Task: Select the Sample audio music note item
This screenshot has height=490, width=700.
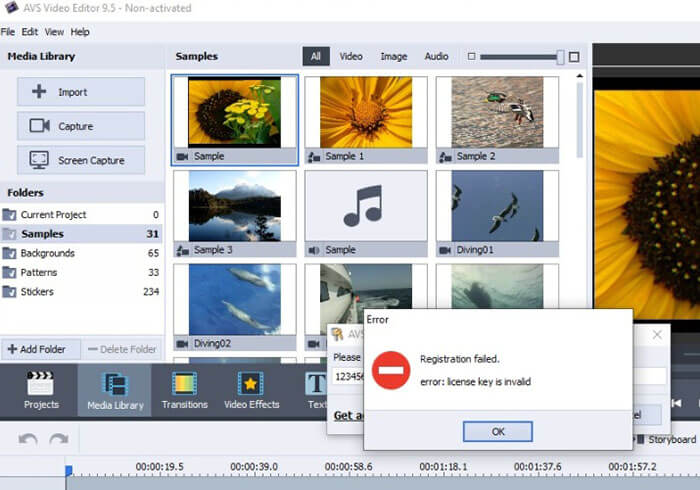Action: click(366, 214)
